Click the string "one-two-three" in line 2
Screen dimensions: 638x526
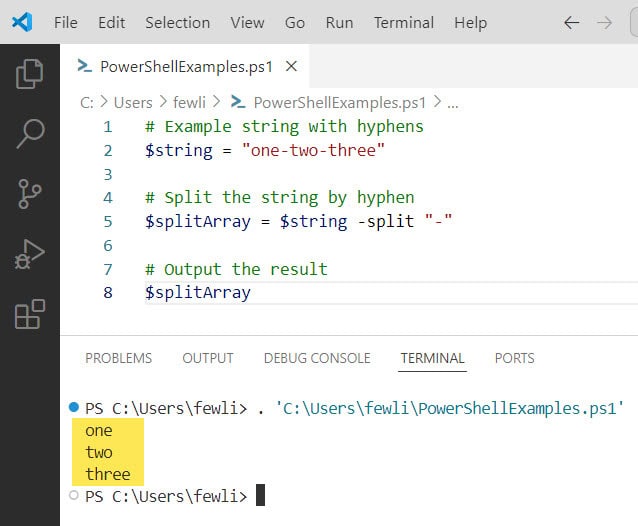[x=313, y=151]
